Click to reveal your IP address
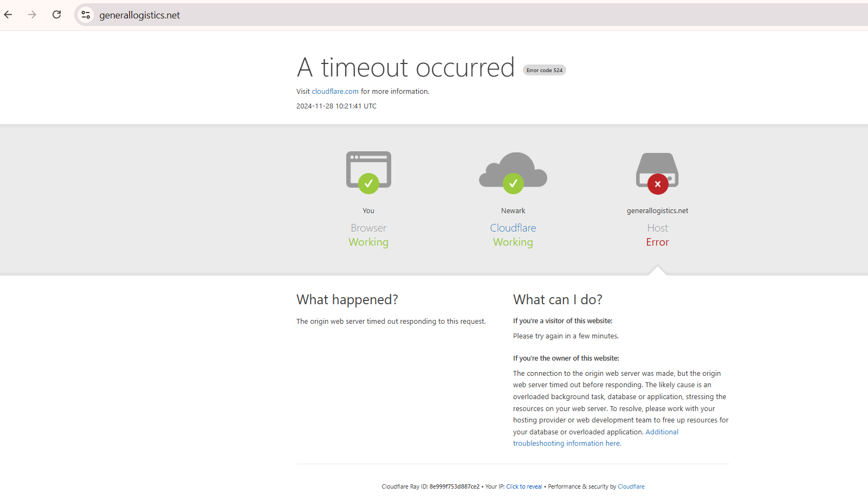The height and width of the screenshot is (500, 868). tap(524, 486)
